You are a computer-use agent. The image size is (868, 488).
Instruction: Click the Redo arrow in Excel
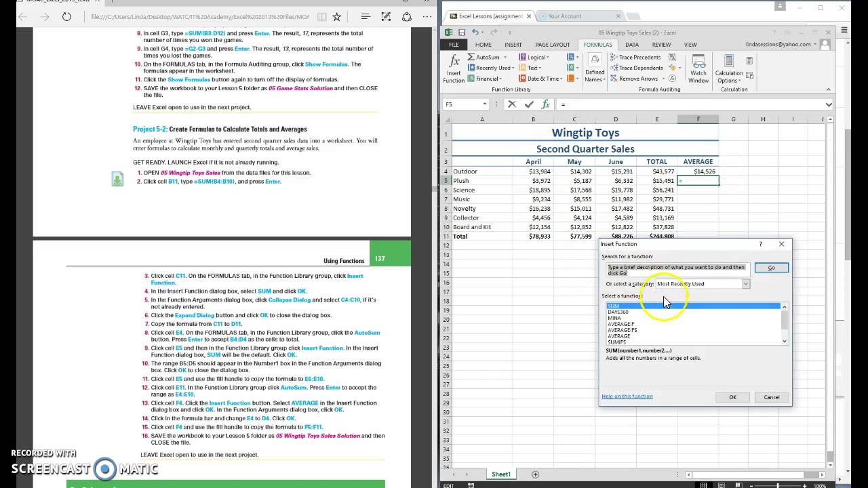pyautogui.click(x=494, y=33)
